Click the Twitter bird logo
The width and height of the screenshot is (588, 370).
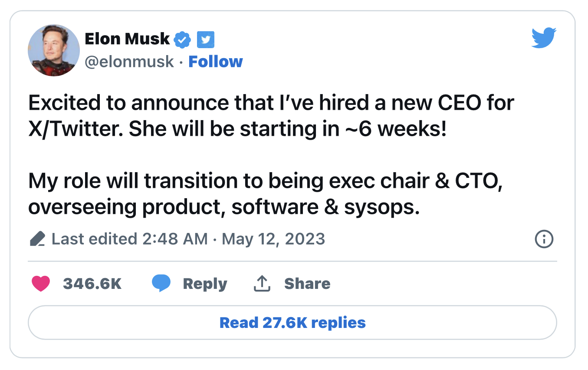coord(544,38)
